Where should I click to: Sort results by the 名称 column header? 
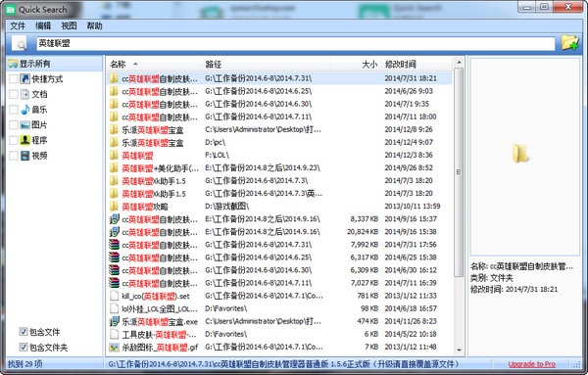click(154, 64)
